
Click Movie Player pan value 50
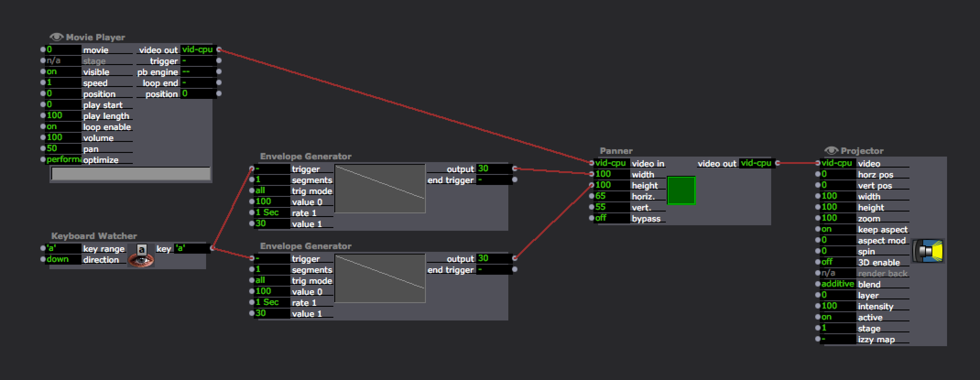[x=64, y=148]
